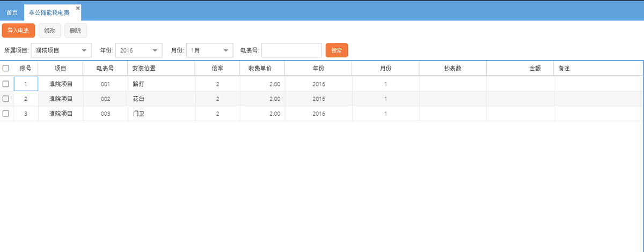644x252 pixels.
Task: Check the checkbox for row 1 路灯
Action: point(6,84)
